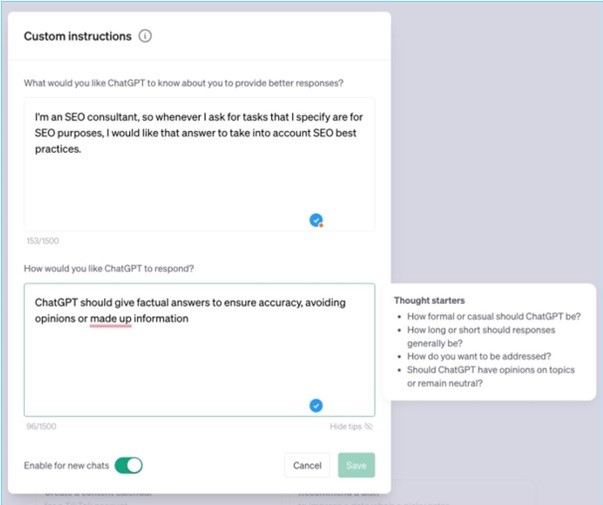
Task: Click tip 'How do you want to be addressed?'
Action: (x=479, y=356)
